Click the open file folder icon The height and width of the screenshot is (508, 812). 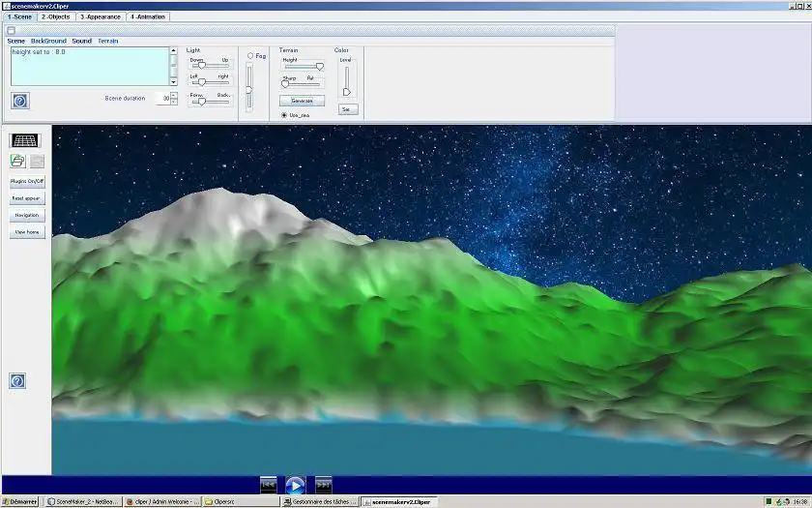point(17,161)
